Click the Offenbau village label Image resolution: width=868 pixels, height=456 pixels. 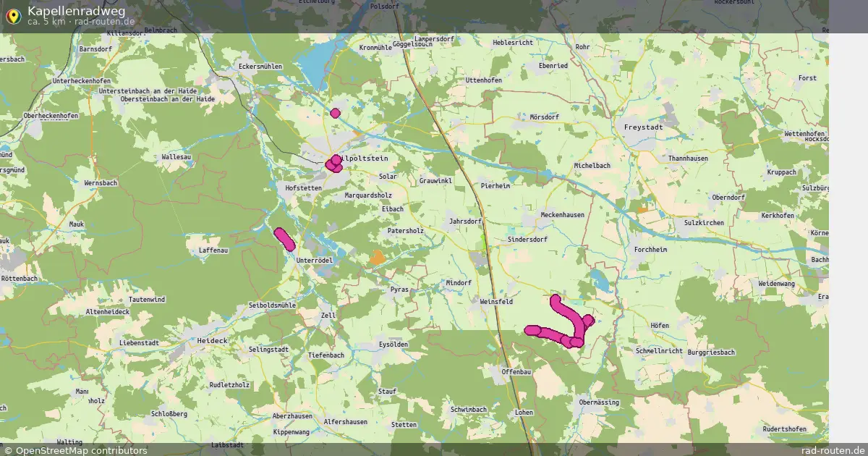pos(516,371)
